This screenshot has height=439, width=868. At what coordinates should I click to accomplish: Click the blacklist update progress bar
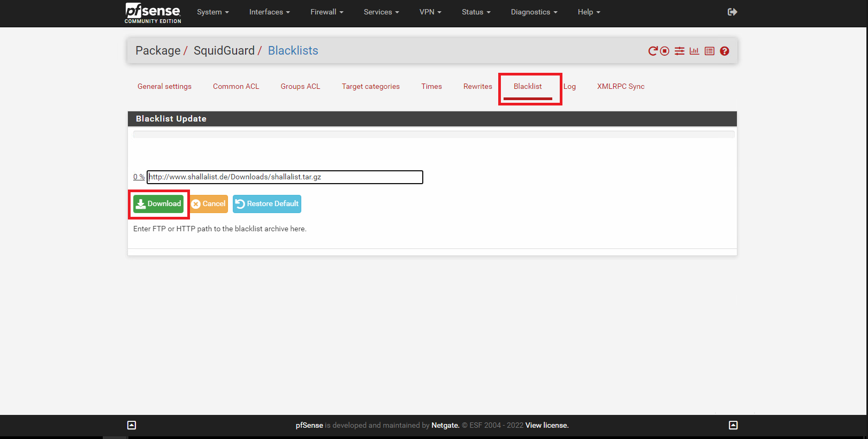[x=433, y=134]
